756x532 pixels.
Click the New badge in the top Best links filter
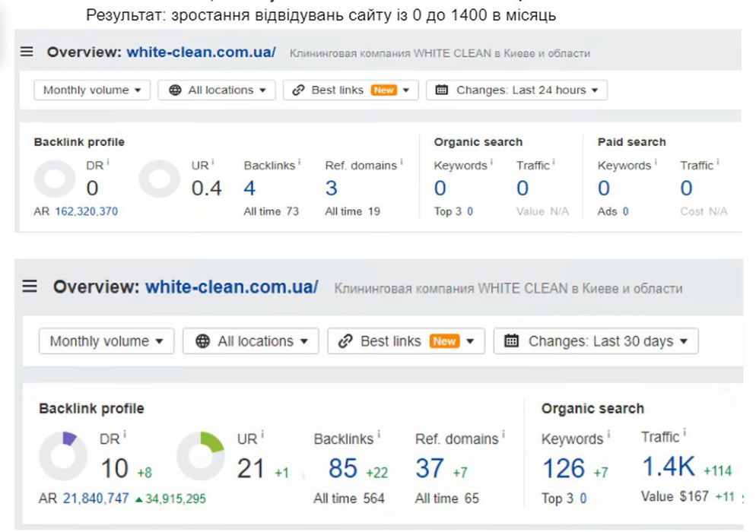(x=384, y=90)
